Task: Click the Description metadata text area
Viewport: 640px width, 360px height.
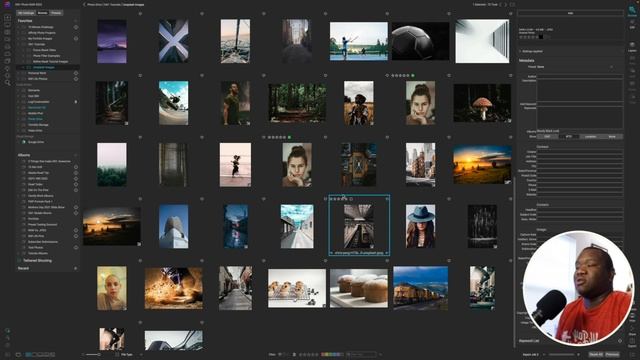Action: 580,90
